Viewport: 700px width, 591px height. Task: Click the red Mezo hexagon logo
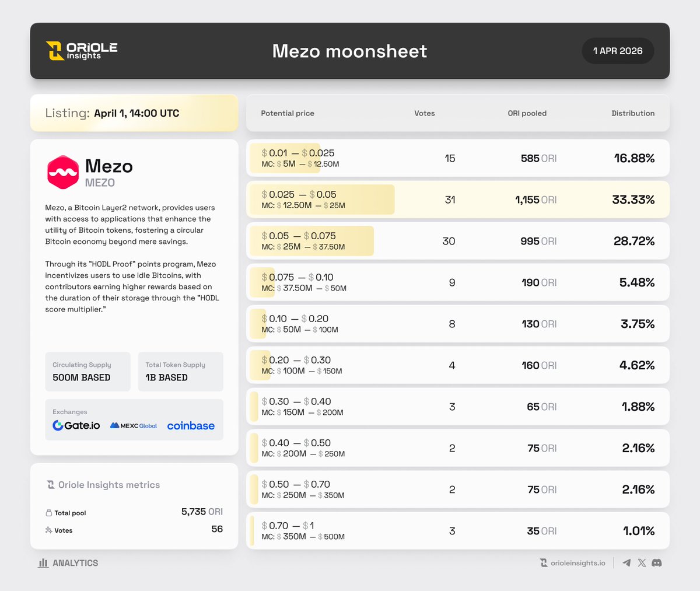point(63,172)
